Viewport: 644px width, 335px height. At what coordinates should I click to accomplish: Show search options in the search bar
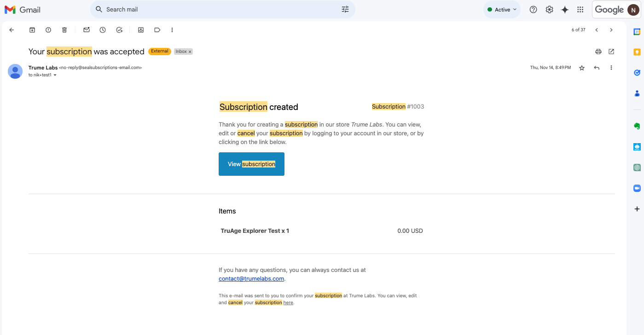coord(345,10)
